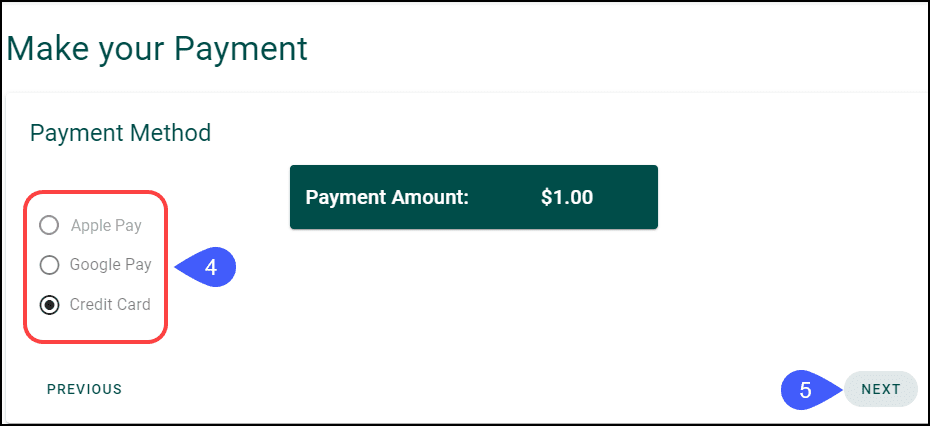Click the "Payment Method" section heading

click(120, 133)
